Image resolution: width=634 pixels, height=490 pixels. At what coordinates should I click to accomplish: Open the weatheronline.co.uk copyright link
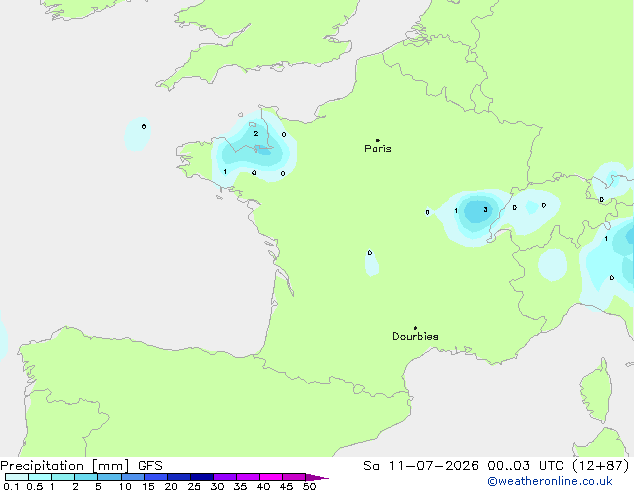pos(550,481)
